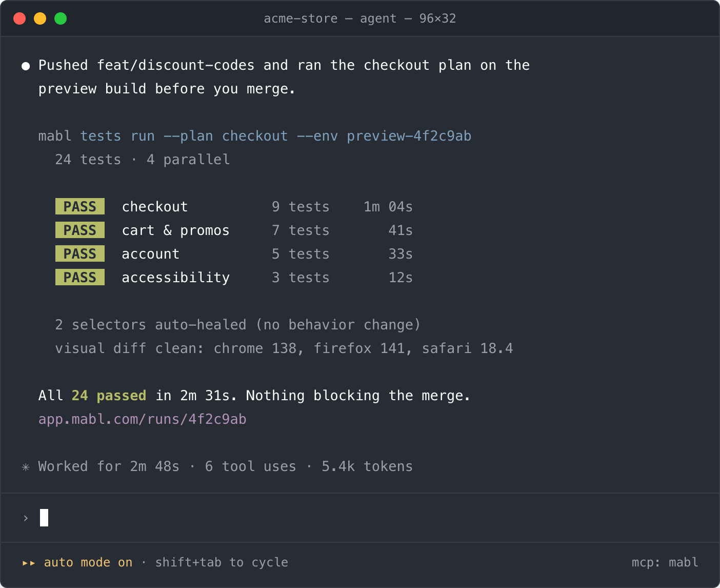
Task: Select the 'account' suite name
Action: (x=151, y=254)
